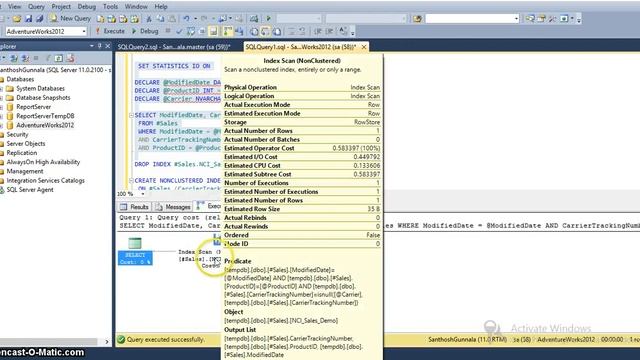Toggle Results to Text icon

[254, 31]
